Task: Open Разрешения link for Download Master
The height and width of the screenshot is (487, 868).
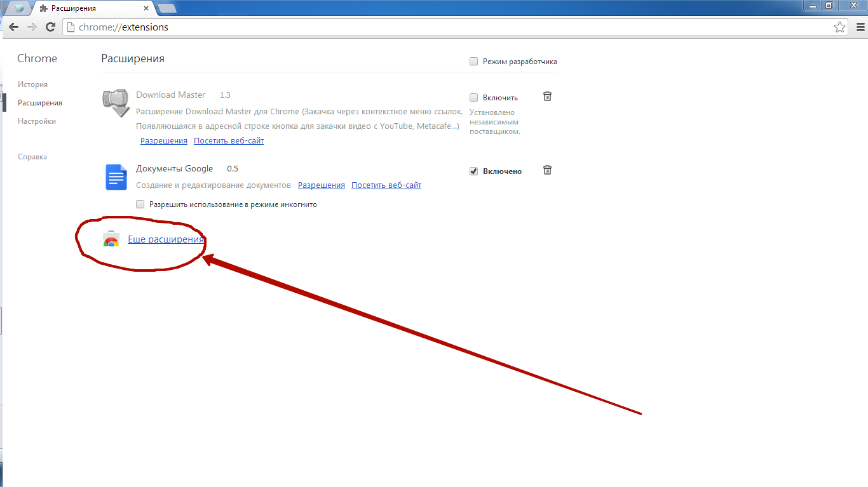Action: click(164, 141)
